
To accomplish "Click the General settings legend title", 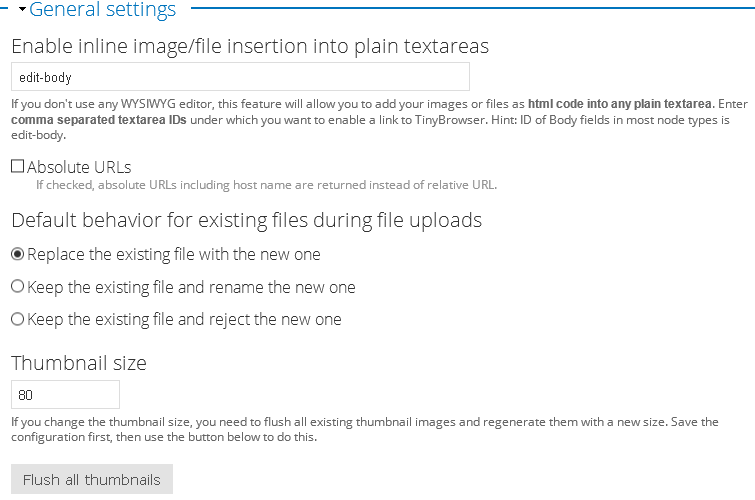I will [102, 11].
